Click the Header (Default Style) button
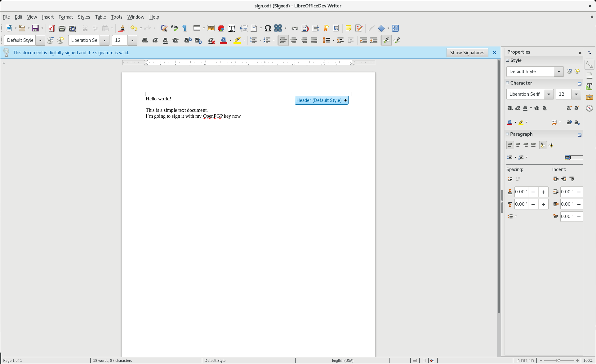The height and width of the screenshot is (364, 596). pos(319,100)
